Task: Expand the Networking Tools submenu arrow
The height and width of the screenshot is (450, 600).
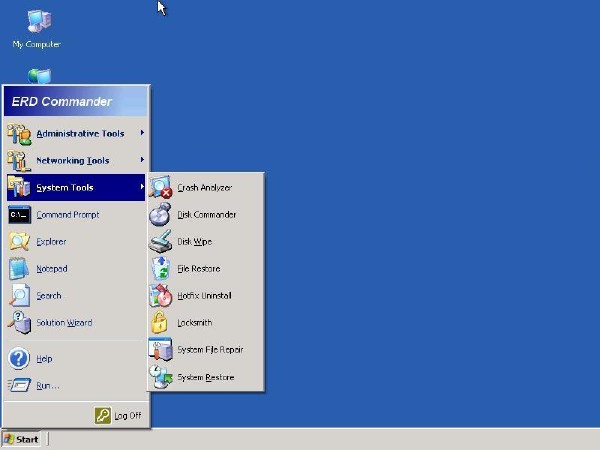Action: (142, 160)
